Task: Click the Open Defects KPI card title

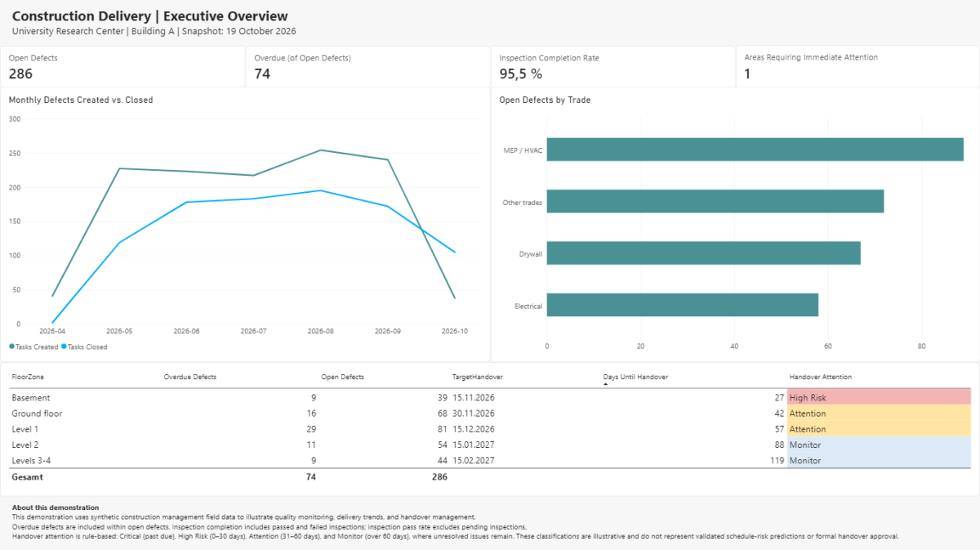Action: click(33, 58)
